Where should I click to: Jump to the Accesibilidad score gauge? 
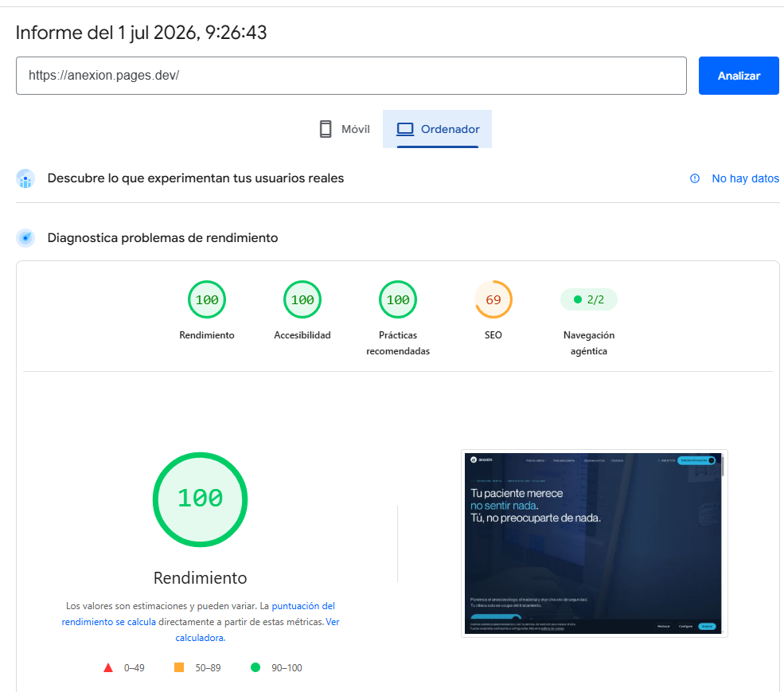point(302,299)
